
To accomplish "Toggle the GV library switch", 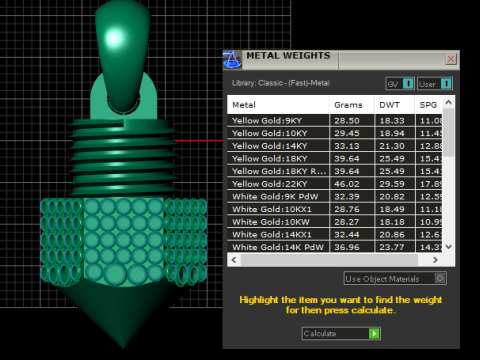I will click(400, 84).
